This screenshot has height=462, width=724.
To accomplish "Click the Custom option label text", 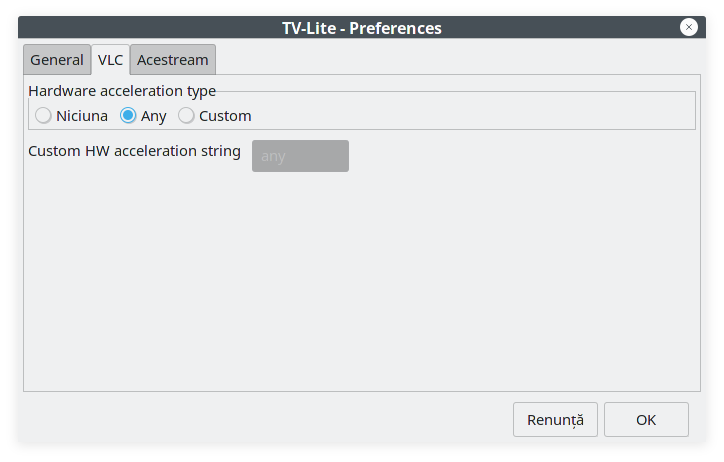I will point(225,116).
